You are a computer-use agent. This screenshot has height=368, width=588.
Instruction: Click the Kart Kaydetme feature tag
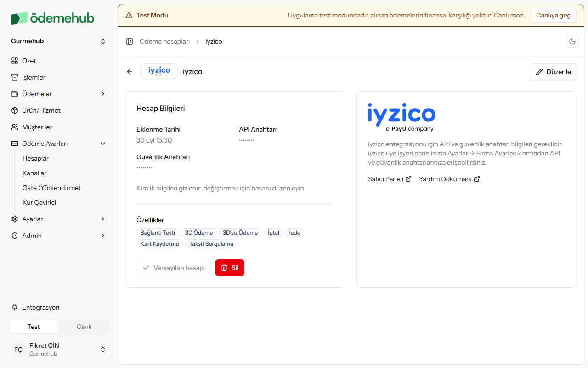160,244
